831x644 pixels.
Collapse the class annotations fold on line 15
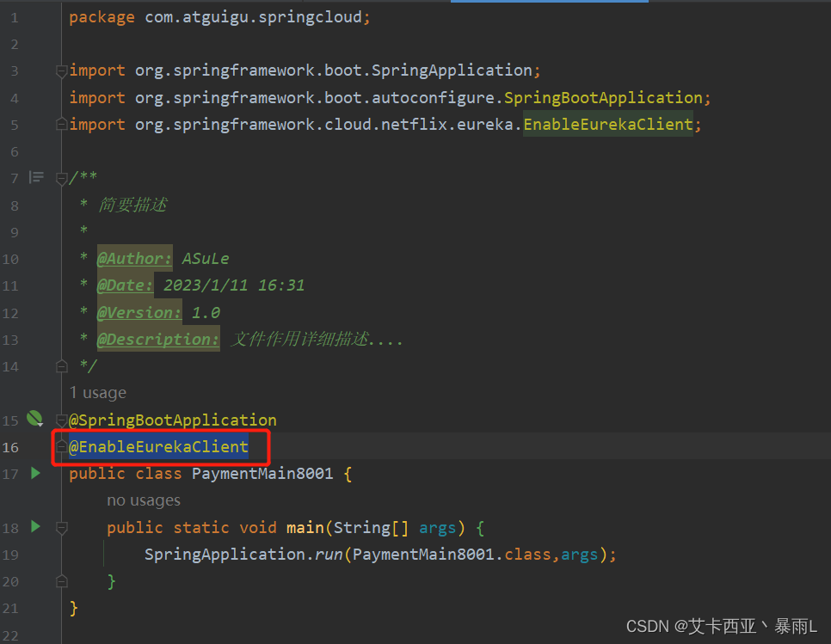[61, 420]
